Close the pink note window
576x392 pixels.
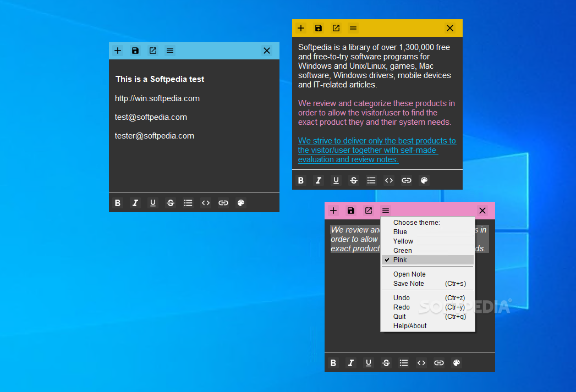pos(482,211)
